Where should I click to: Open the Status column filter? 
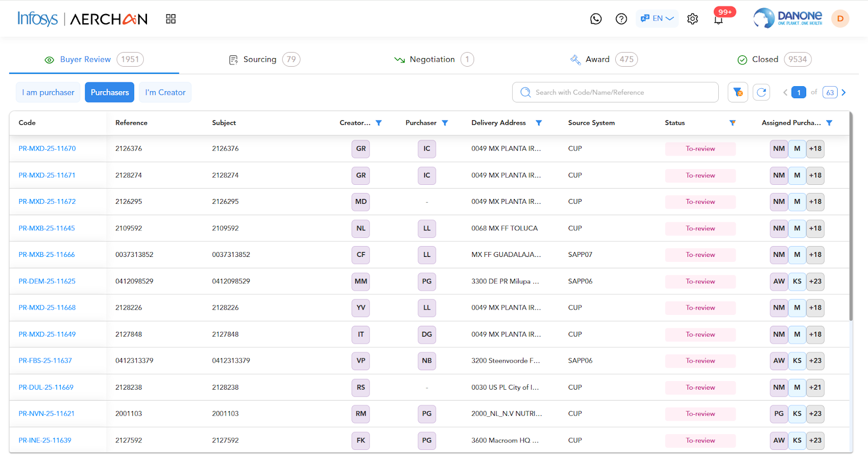click(732, 123)
